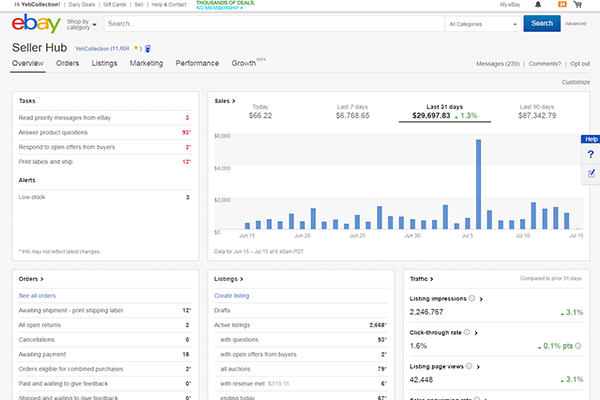Screen dimensions: 600x400
Task: Open the Listing impressions detail arrow
Action: (481, 299)
